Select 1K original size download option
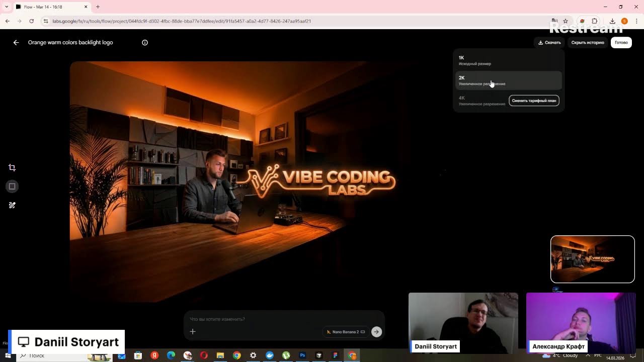Viewport: 644px width, 362px height. (x=508, y=60)
